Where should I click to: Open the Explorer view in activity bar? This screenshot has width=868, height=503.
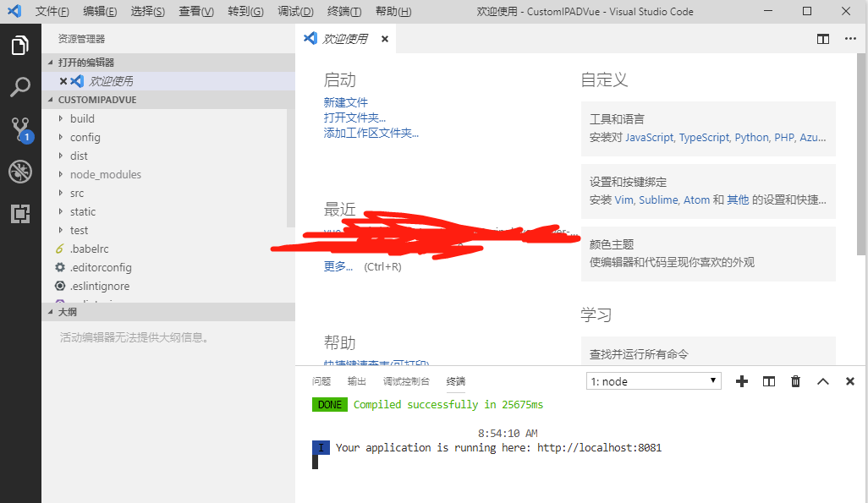click(20, 45)
